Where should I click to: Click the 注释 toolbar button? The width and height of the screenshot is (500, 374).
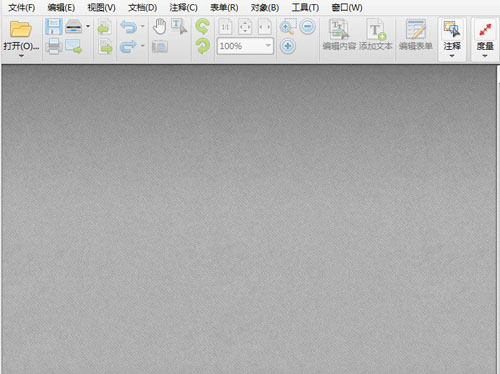tap(452, 39)
